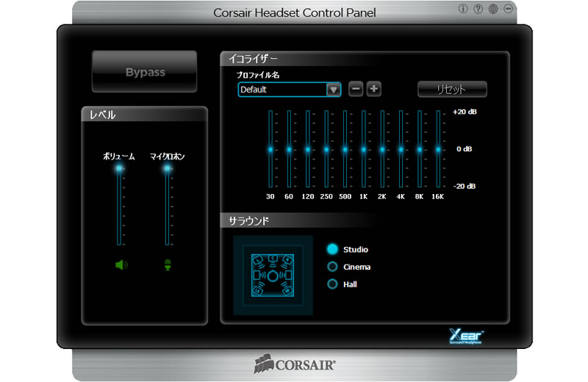The width and height of the screenshot is (588, 382).
Task: Click the 120 Hz equalizer slider
Action: point(307,149)
